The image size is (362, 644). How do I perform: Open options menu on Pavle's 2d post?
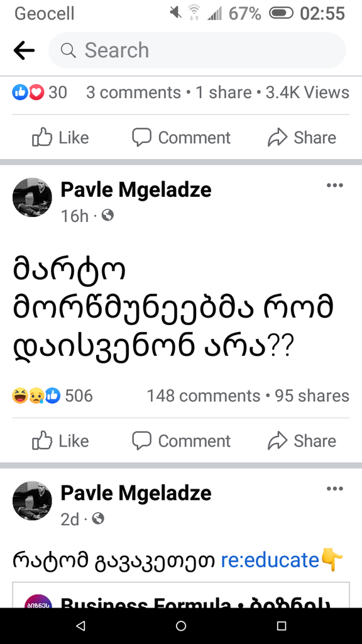(335, 489)
